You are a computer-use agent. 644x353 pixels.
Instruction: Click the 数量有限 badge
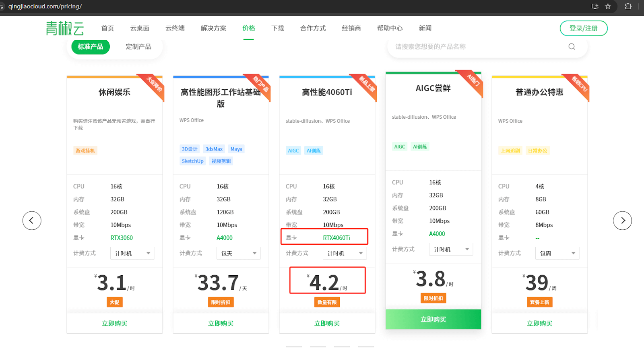tap(327, 302)
